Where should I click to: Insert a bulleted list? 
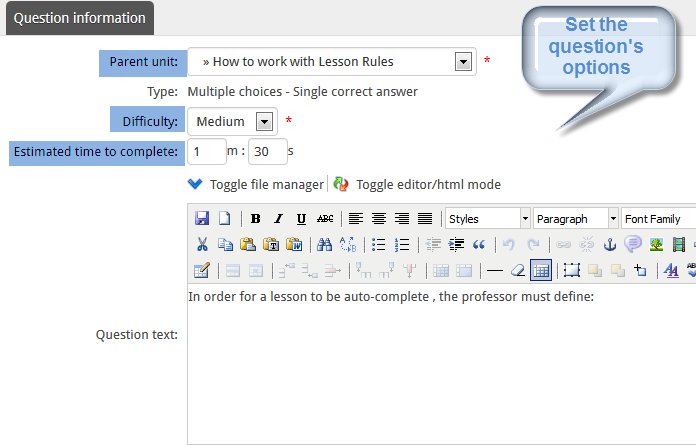(x=378, y=244)
